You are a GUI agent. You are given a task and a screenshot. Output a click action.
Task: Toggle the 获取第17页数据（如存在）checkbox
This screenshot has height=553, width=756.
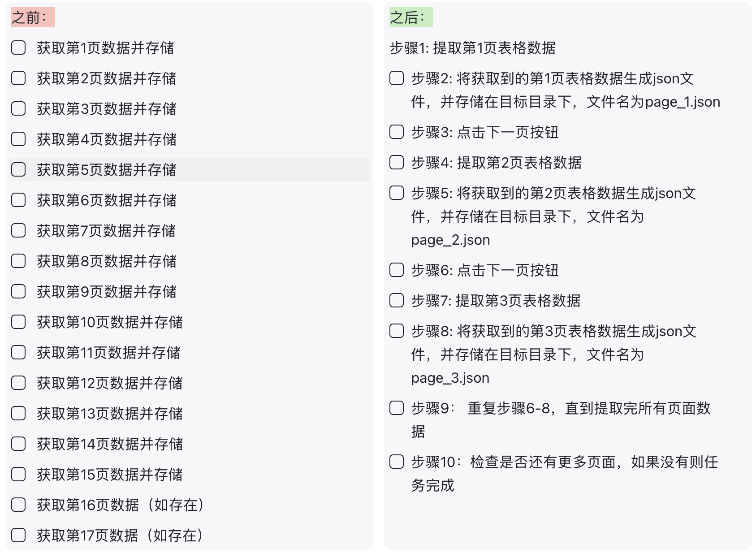18,535
